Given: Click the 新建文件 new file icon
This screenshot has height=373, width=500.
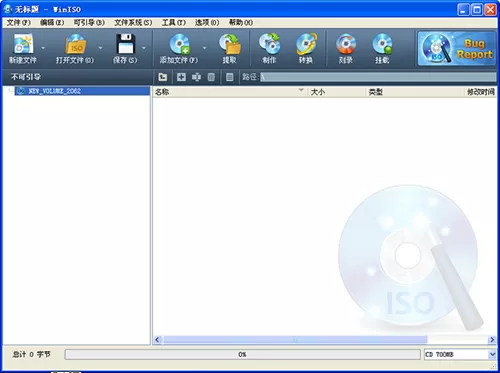Looking at the screenshot, I should click(x=23, y=44).
